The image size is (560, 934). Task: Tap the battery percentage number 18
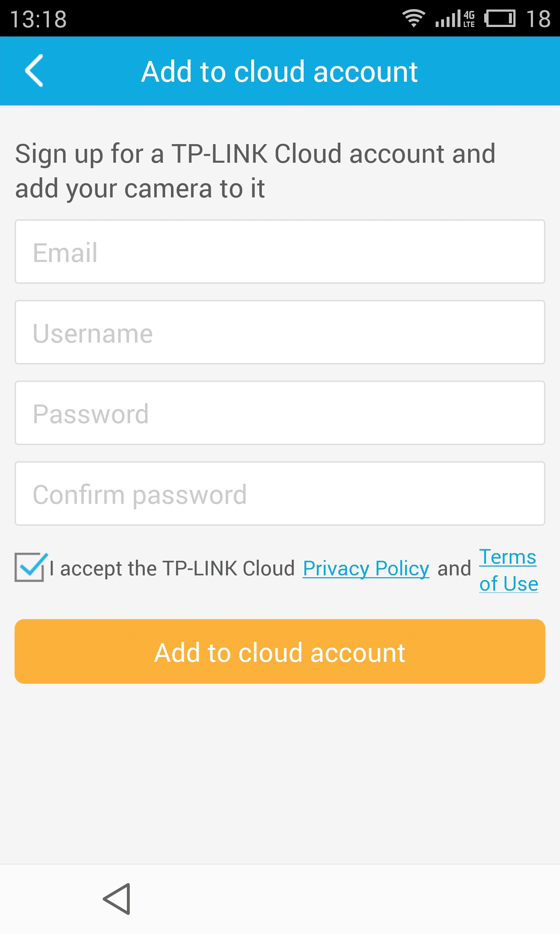click(538, 19)
